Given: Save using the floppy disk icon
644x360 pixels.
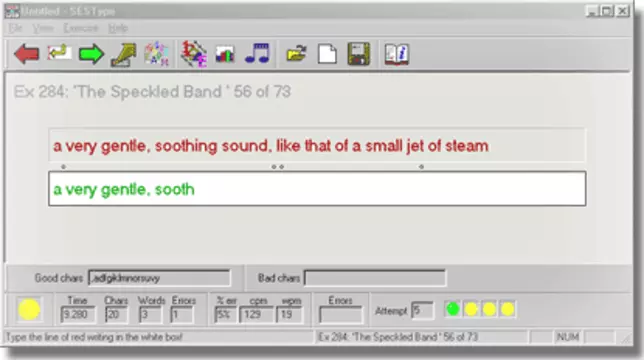Looking at the screenshot, I should pos(359,54).
